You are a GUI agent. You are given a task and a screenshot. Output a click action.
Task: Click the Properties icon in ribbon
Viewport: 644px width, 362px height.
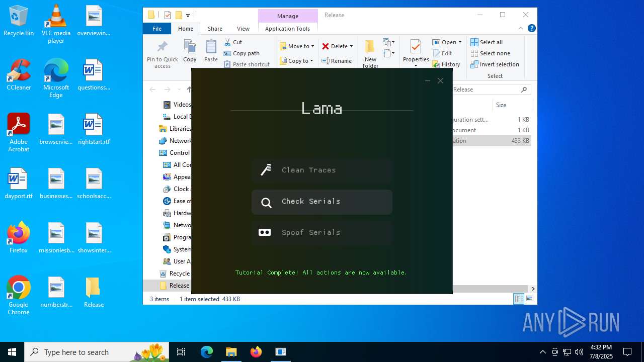pos(416,47)
